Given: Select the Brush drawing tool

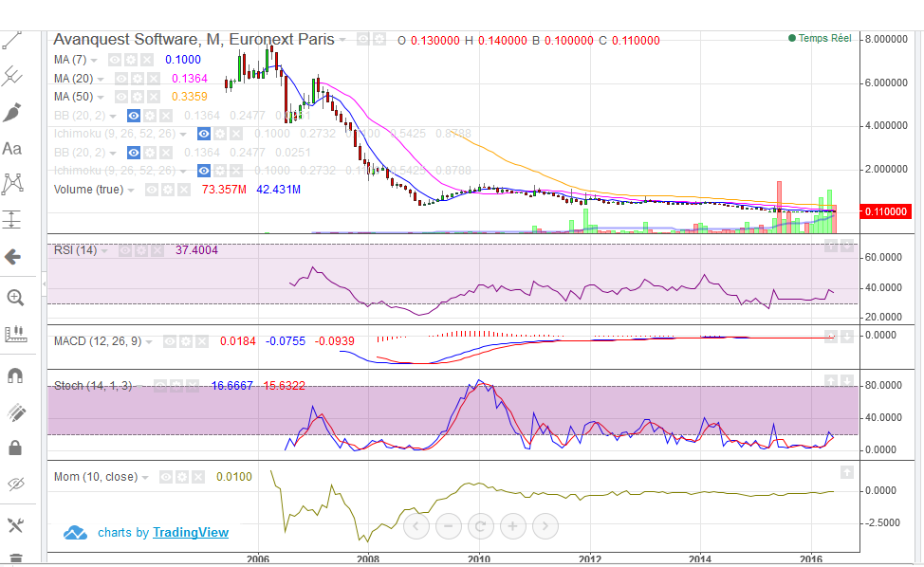Looking at the screenshot, I should pyautogui.click(x=12, y=113).
